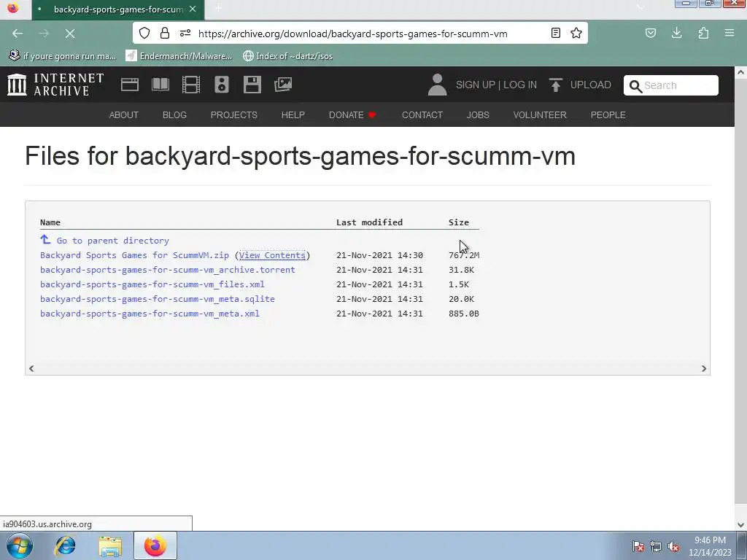Open the Texts book icon in Archive header
The image size is (747, 560).
click(x=160, y=85)
